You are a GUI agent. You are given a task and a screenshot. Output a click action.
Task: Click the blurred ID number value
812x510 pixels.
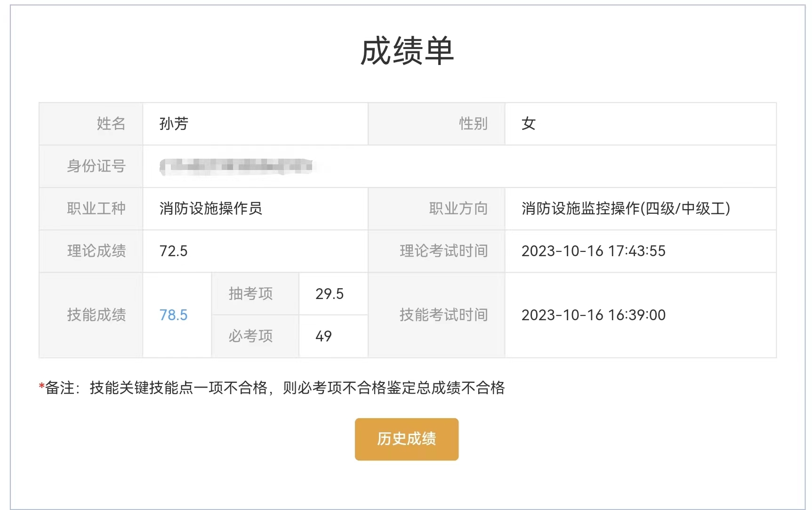pyautogui.click(x=236, y=166)
